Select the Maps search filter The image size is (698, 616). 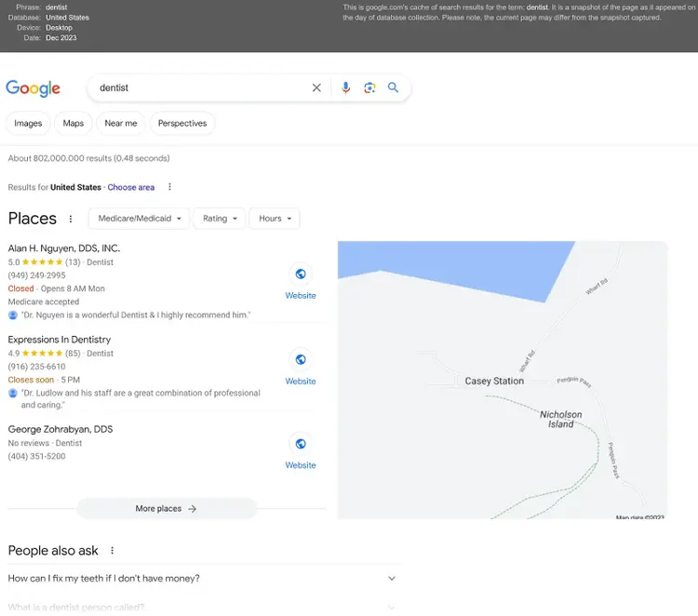pyautogui.click(x=74, y=123)
